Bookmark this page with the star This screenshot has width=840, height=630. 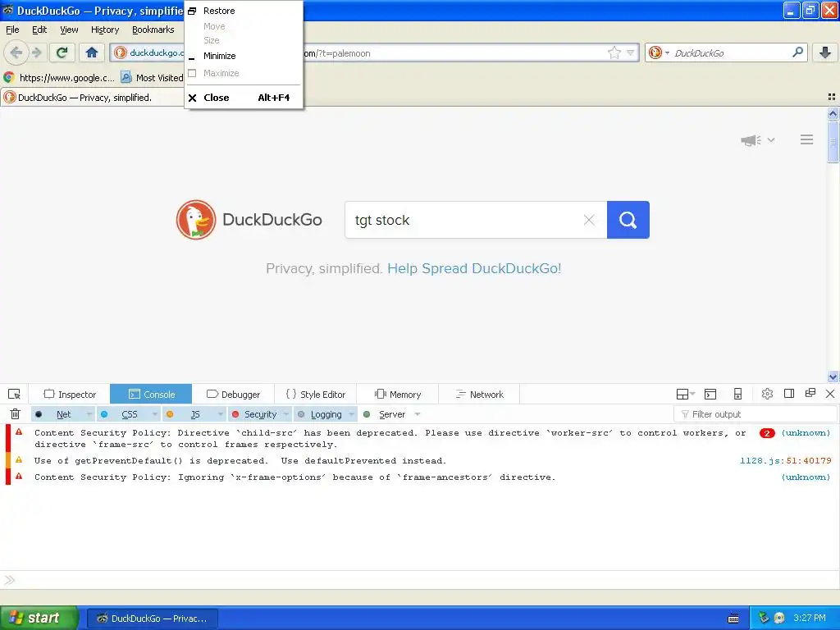614,52
